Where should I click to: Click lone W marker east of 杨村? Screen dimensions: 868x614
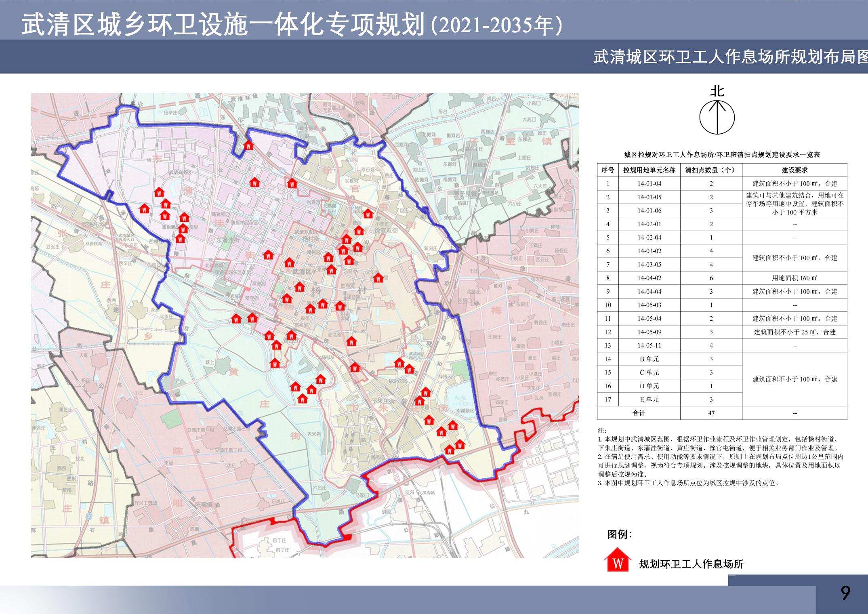(378, 278)
